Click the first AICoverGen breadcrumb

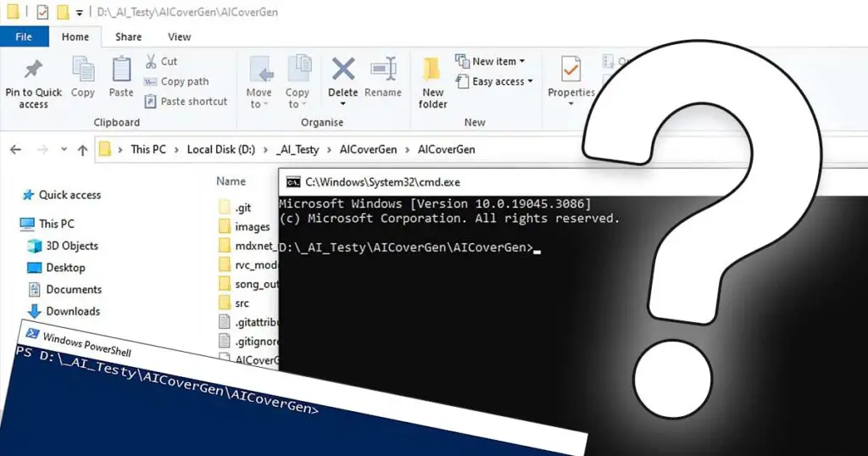click(368, 149)
